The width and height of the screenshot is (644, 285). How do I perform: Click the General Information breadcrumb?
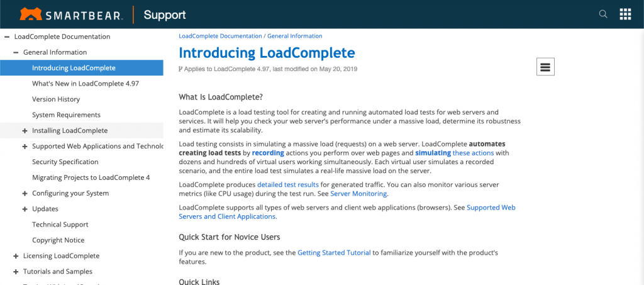(295, 36)
